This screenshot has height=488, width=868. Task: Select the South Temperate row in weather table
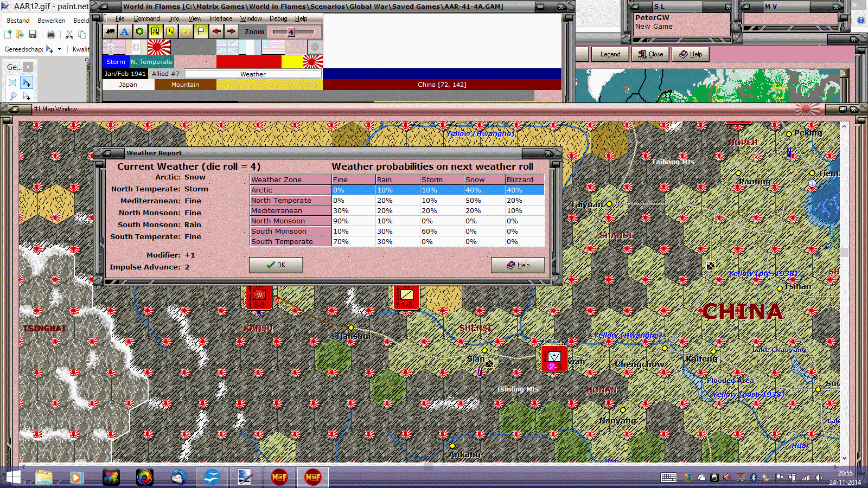[397, 241]
